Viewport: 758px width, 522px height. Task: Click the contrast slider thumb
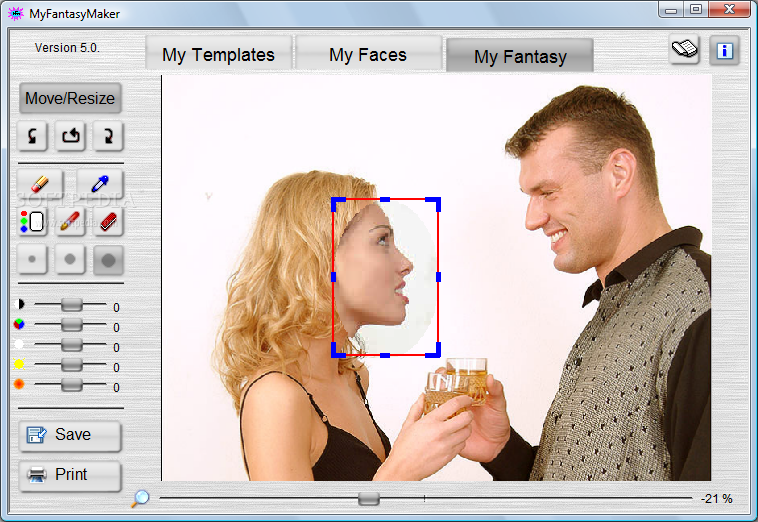click(72, 305)
